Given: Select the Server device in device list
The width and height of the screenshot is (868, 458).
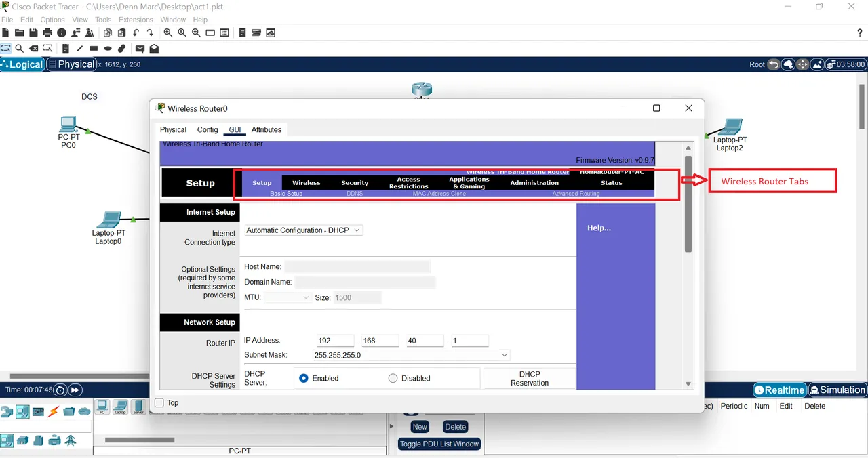Looking at the screenshot, I should point(138,407).
